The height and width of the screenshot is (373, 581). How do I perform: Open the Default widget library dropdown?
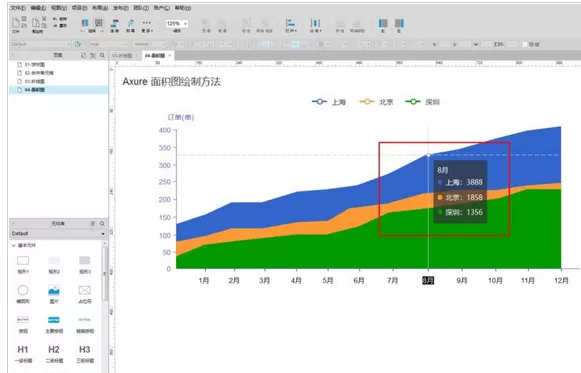coord(58,234)
